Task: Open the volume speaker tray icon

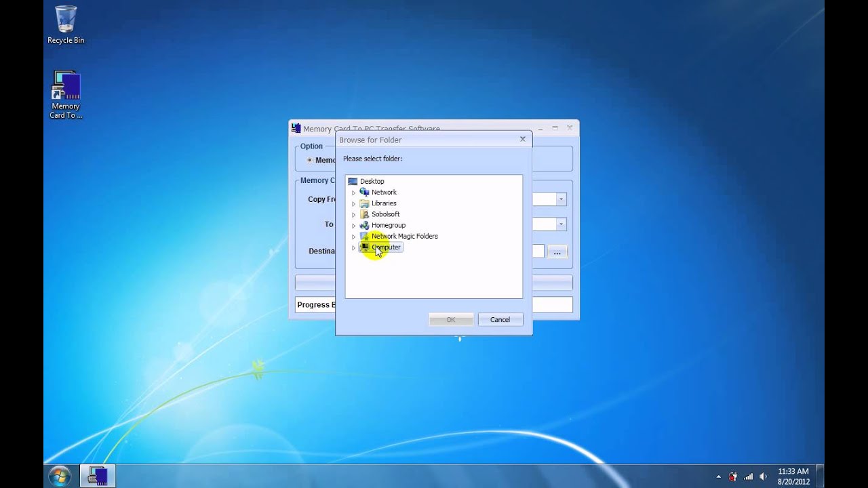Action: 764,476
